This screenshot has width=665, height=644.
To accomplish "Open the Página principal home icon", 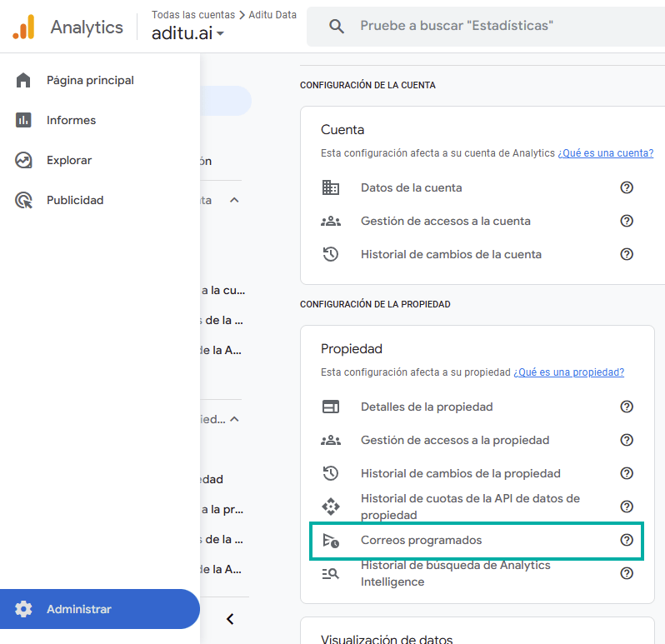I will (x=23, y=80).
